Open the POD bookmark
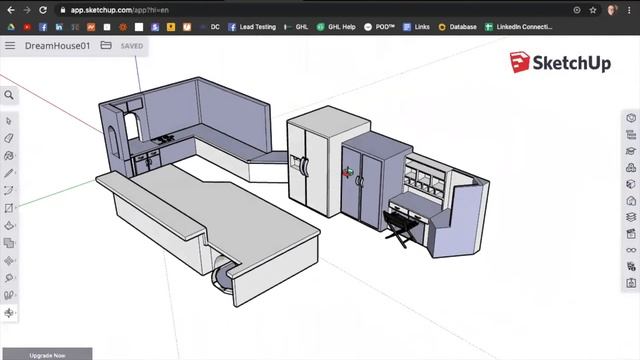The width and height of the screenshot is (640, 360). click(379, 27)
